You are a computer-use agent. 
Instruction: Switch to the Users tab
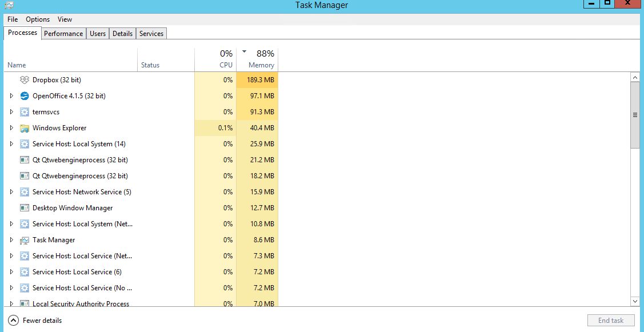coord(98,34)
